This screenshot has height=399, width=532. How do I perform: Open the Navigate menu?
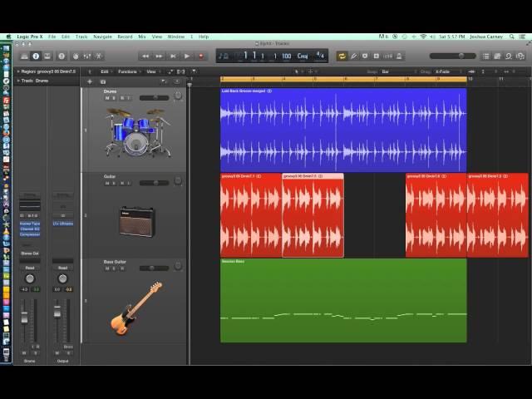click(102, 37)
